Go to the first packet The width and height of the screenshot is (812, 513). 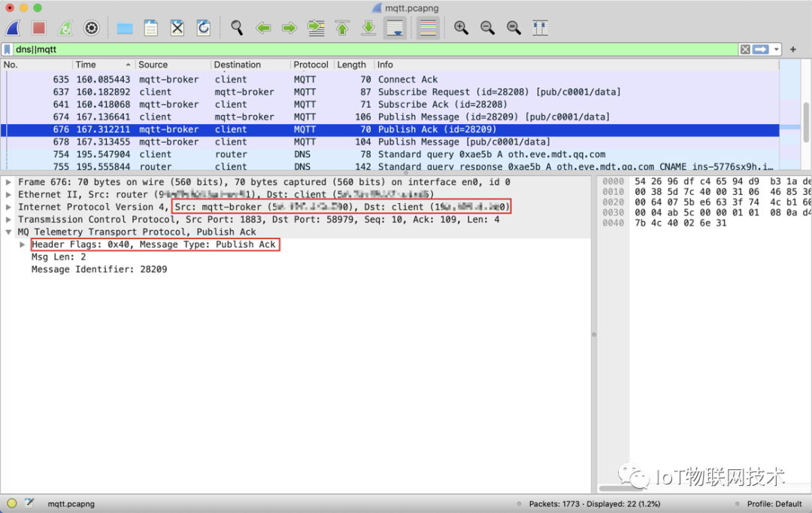(342, 29)
